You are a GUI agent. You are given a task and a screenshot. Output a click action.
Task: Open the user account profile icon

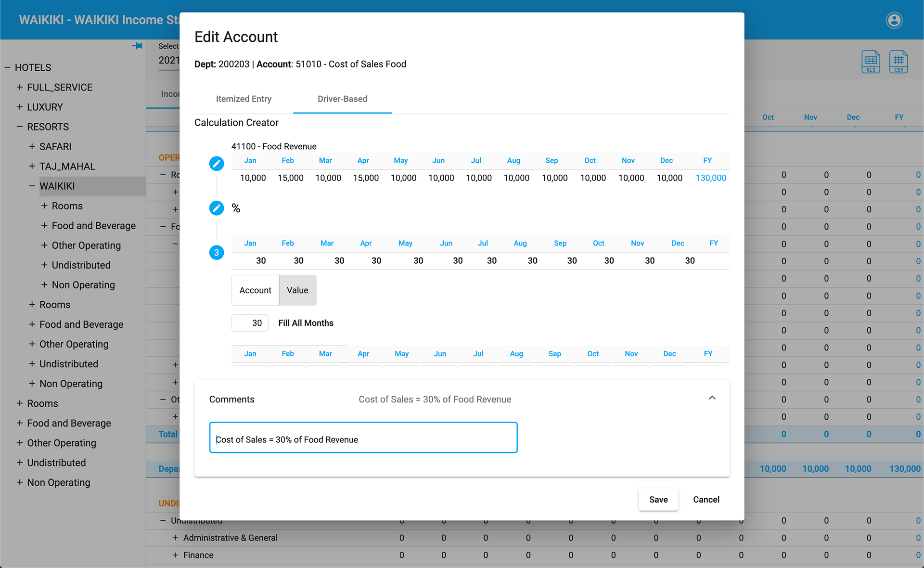(x=894, y=20)
